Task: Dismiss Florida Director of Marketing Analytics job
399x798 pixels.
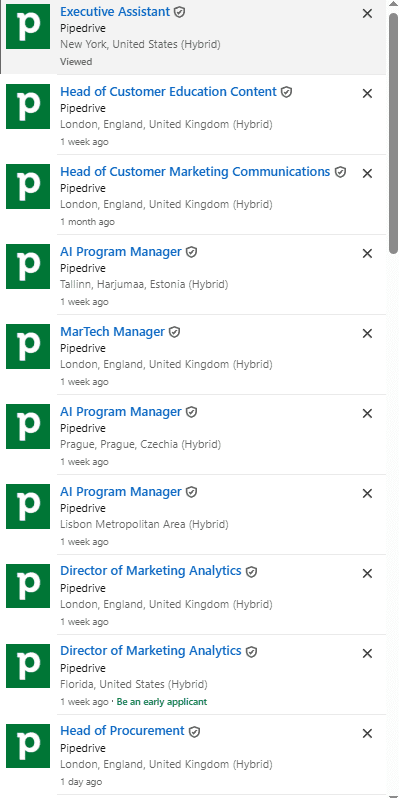Action: 367,653
